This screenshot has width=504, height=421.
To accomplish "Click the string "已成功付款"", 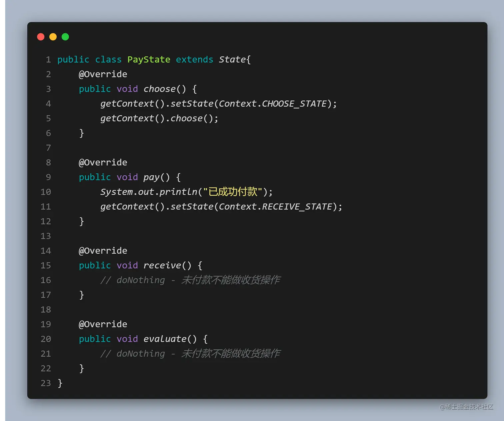I will 233,192.
